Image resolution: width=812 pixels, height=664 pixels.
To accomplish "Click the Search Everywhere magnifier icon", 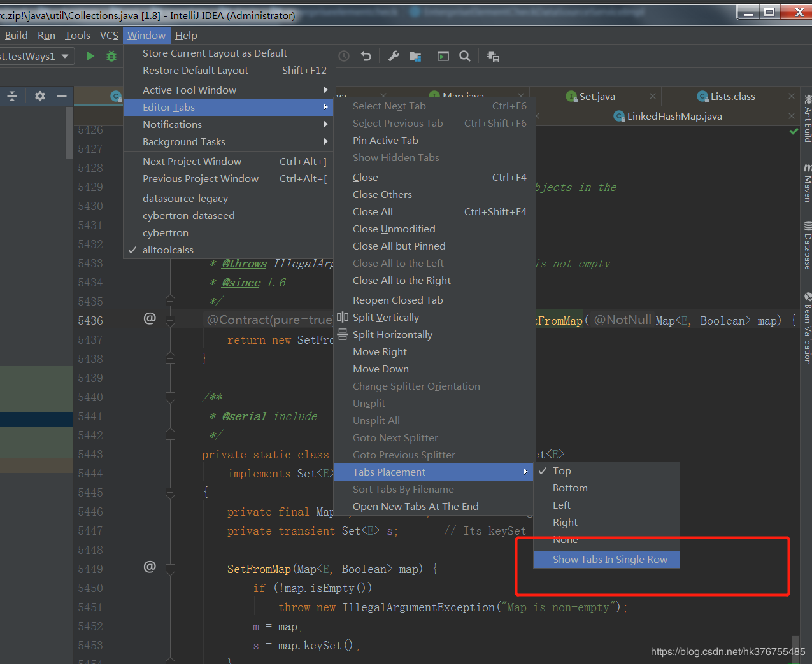I will click(465, 56).
